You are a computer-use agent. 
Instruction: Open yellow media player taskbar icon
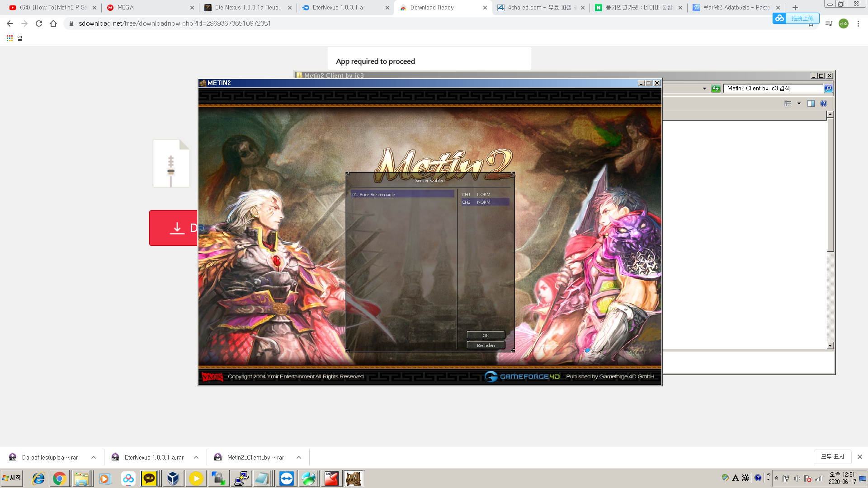pyautogui.click(x=196, y=478)
